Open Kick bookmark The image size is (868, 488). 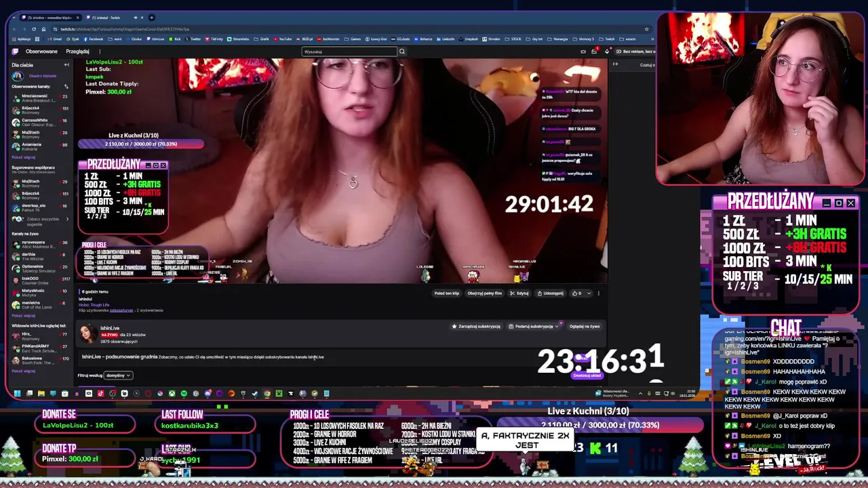coord(175,39)
